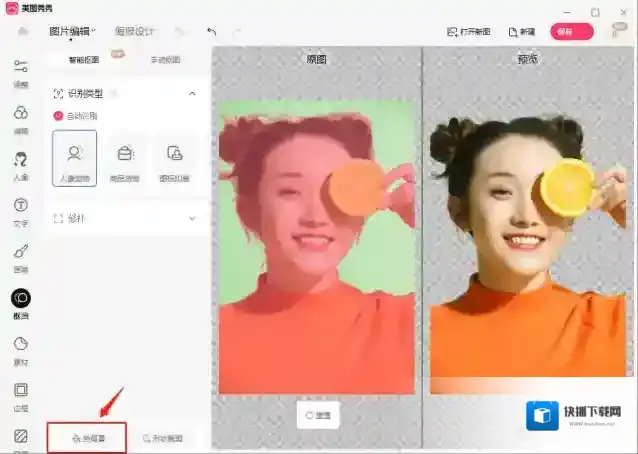Switch to the 手动抠图 manual cutout tab
Screen dimensions: 638x454
[x=165, y=60]
